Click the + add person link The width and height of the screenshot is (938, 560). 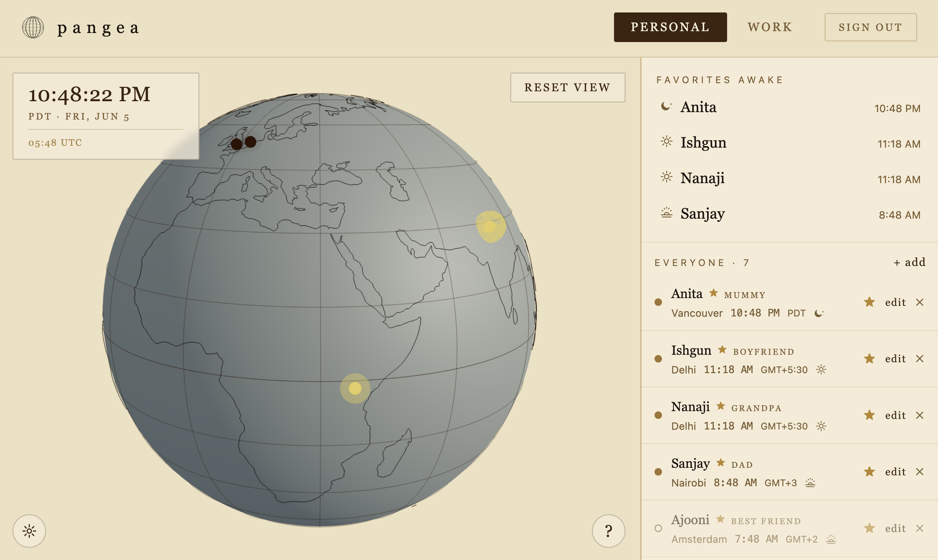coord(909,262)
